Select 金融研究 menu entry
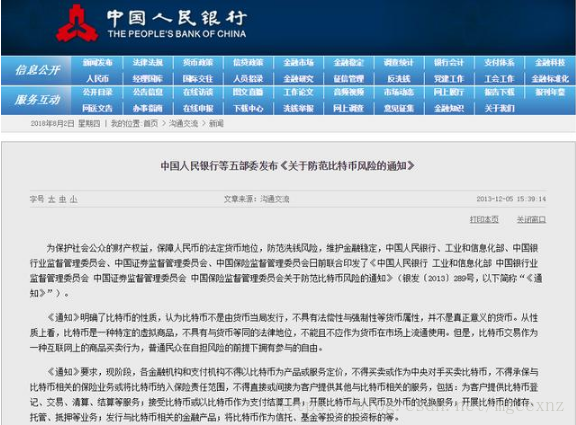 click(299, 79)
